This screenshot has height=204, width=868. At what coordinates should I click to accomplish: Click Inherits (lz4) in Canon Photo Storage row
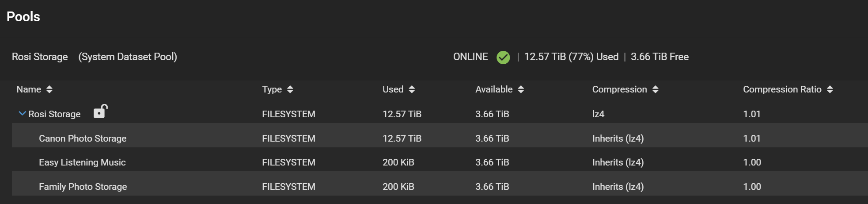[618, 139]
